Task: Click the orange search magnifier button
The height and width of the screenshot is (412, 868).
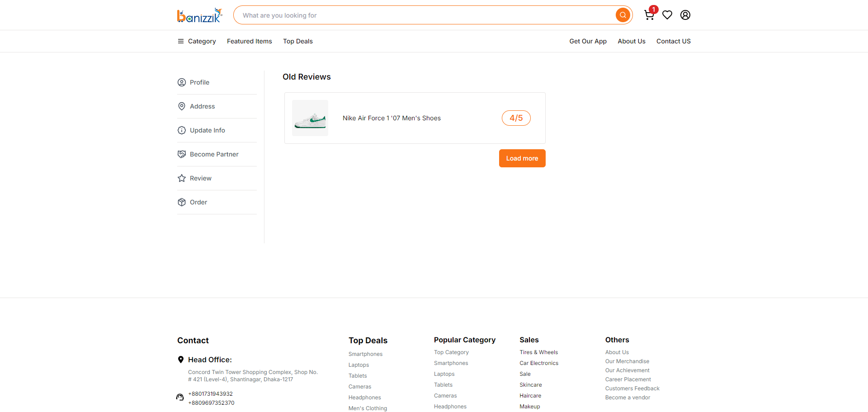Action: (623, 15)
